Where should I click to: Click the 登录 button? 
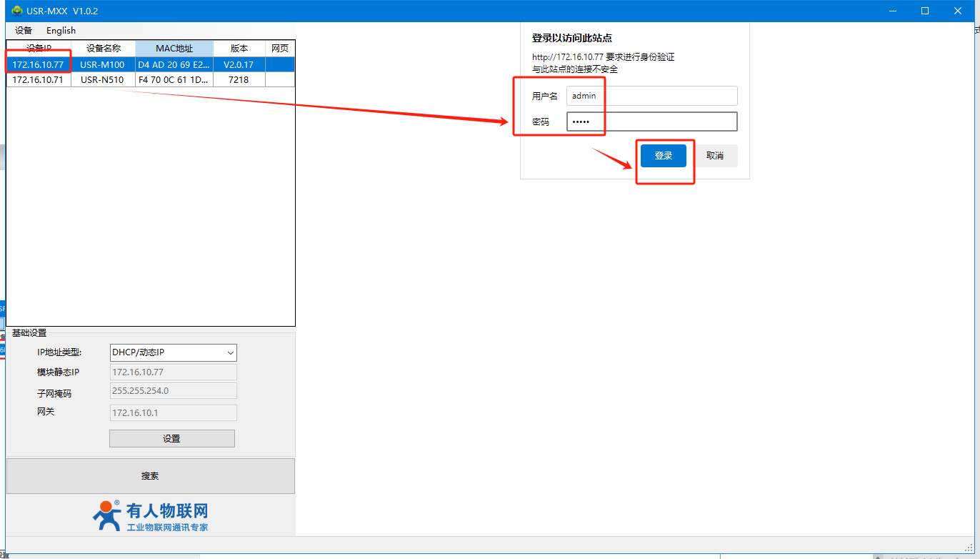(x=663, y=156)
